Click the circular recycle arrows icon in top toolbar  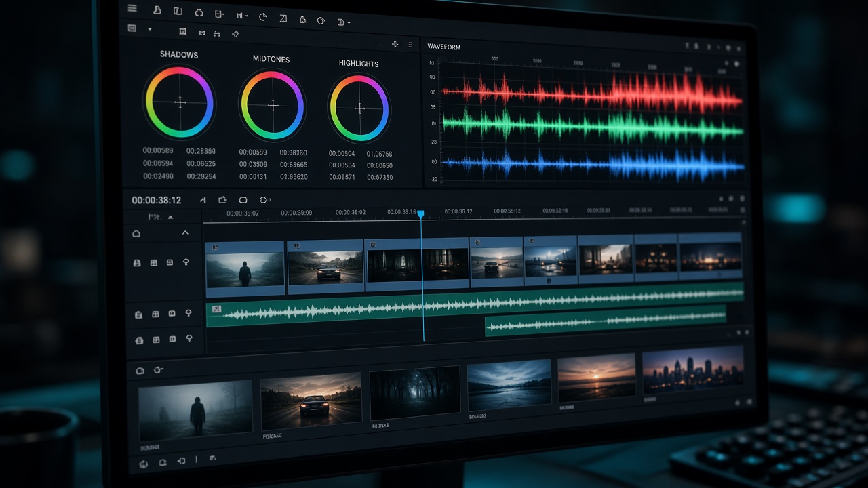[199, 12]
